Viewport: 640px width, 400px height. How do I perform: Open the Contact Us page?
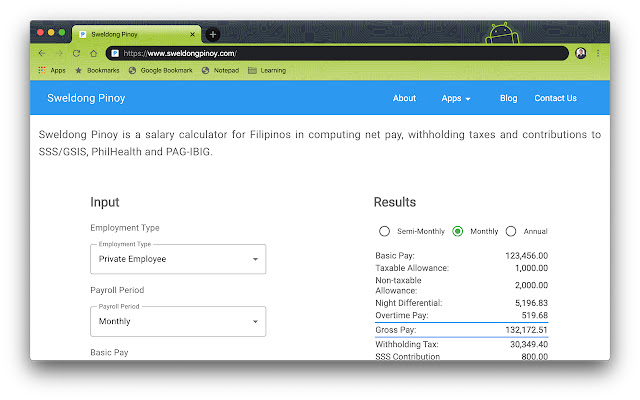(x=555, y=98)
